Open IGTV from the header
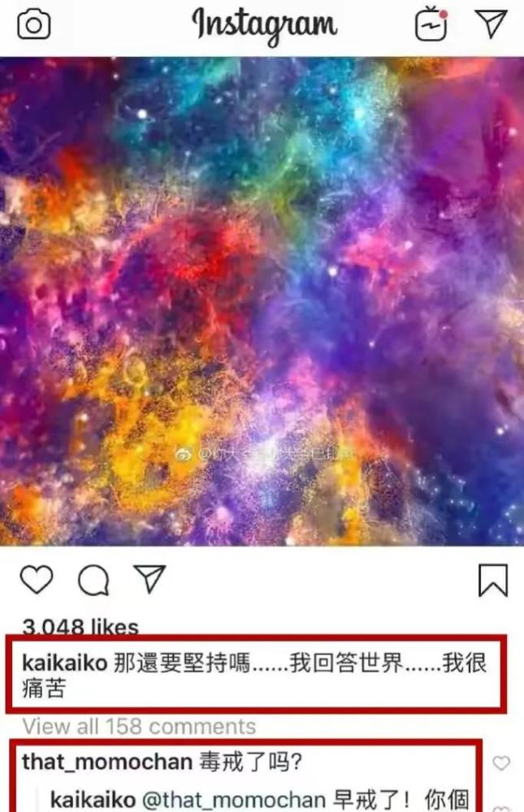This screenshot has width=524, height=812. tap(431, 24)
